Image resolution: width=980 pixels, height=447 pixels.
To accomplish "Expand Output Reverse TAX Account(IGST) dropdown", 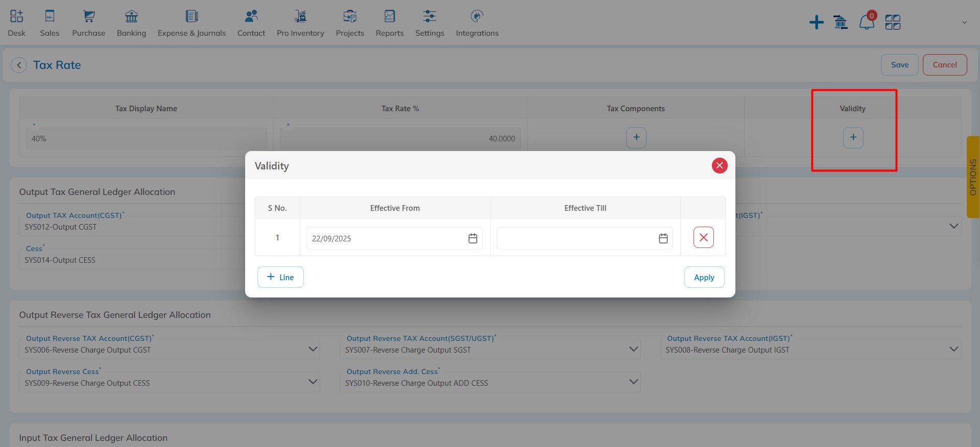I will point(953,349).
